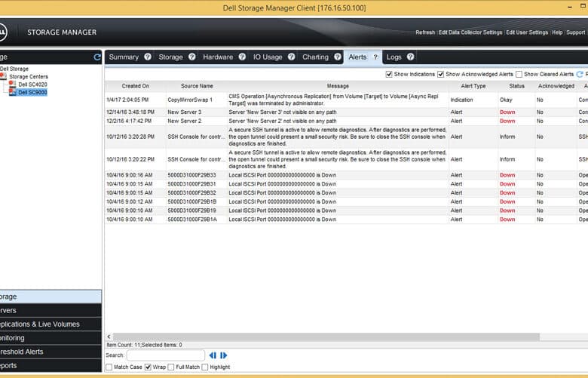Click the help icon next to Alerts tab

click(375, 57)
